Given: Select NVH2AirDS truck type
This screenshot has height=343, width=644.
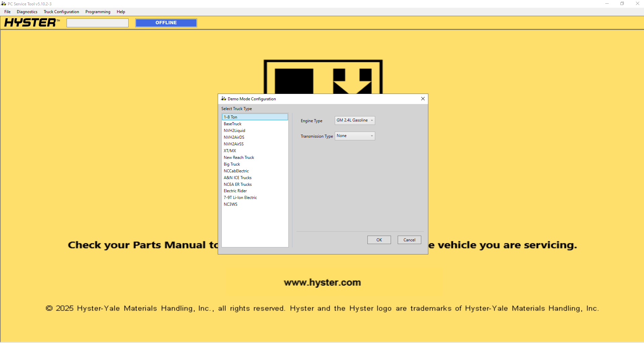Looking at the screenshot, I should [255, 137].
